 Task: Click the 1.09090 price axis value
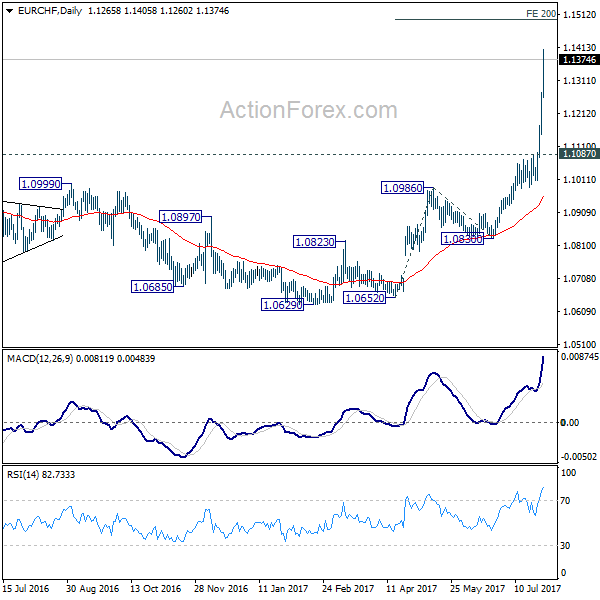[x=579, y=212]
